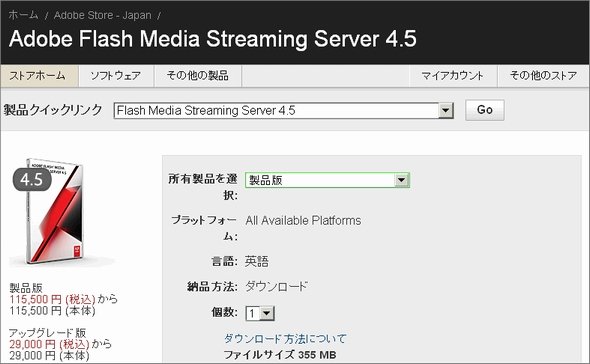Click the 115,500 円 (税込) product price
Screen dimensions: 590x364
(52, 300)
